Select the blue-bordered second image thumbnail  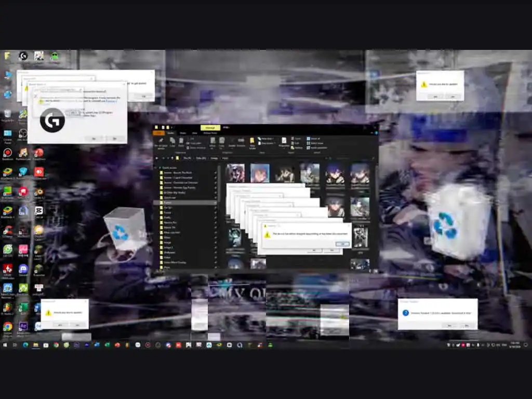pos(260,173)
